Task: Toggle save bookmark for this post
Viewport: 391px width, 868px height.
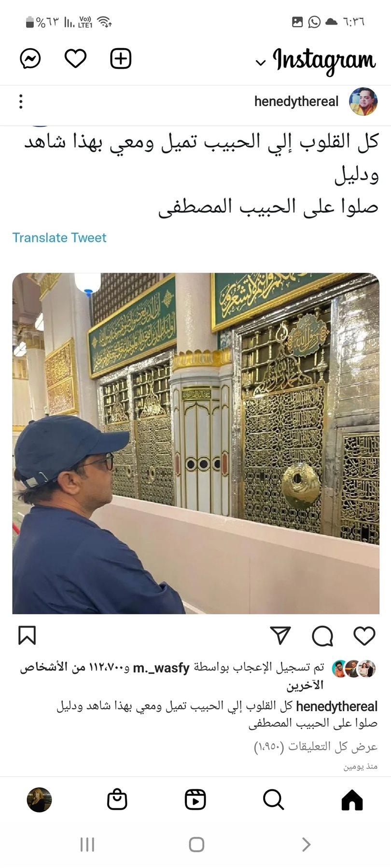Action: click(27, 636)
